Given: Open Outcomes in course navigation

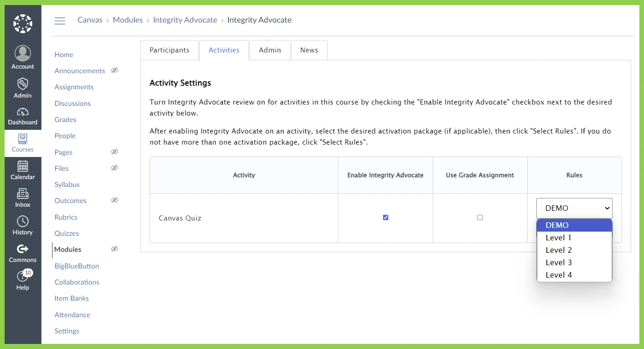Looking at the screenshot, I should (70, 200).
